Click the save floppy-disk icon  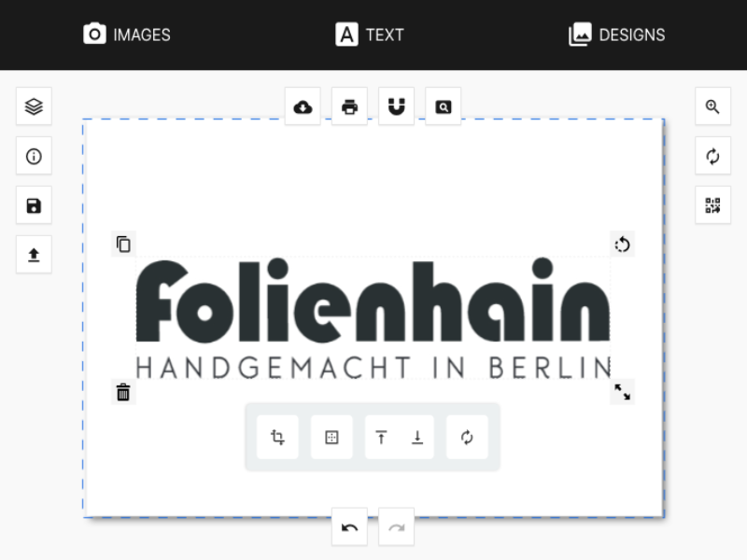coord(34,205)
